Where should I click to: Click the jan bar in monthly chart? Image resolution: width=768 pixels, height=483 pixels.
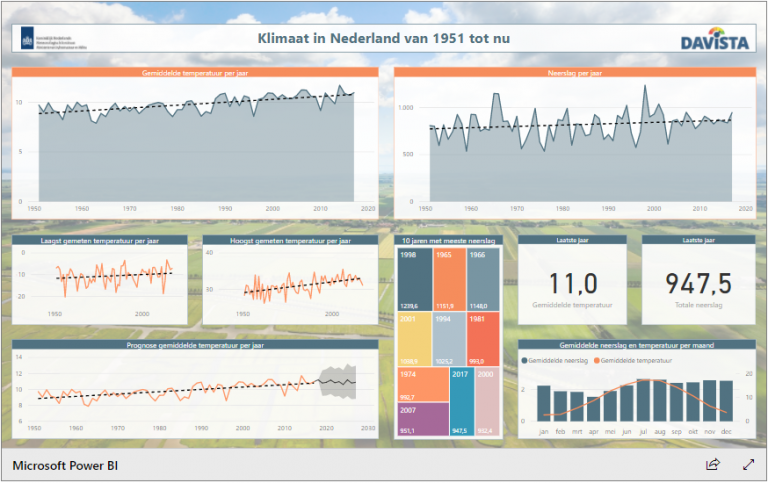coord(544,403)
